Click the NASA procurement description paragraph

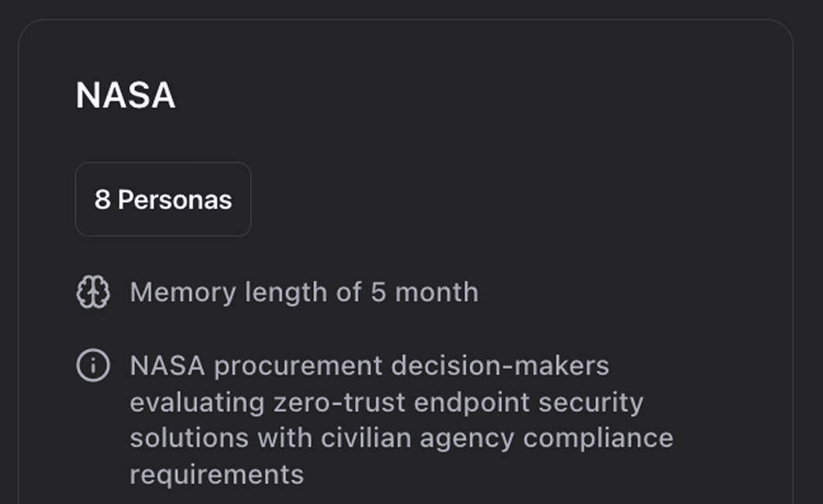click(x=401, y=419)
